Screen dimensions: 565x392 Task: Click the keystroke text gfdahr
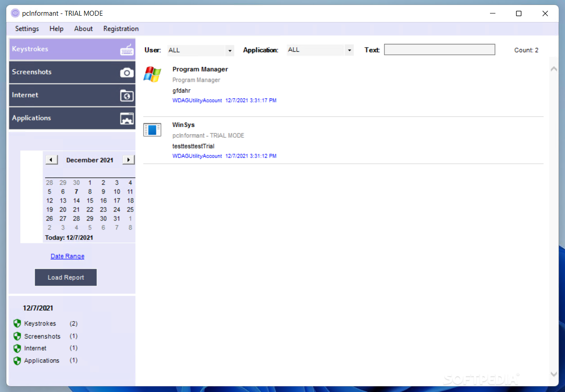[181, 91]
